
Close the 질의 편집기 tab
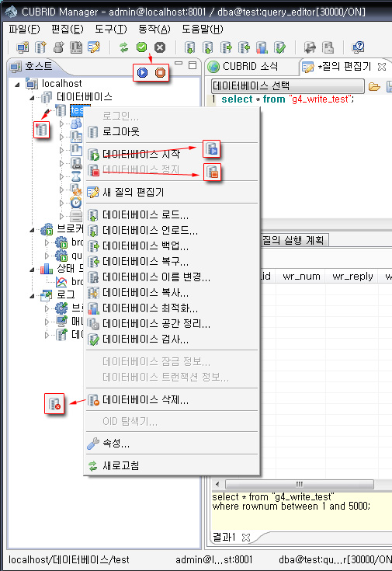click(x=381, y=67)
